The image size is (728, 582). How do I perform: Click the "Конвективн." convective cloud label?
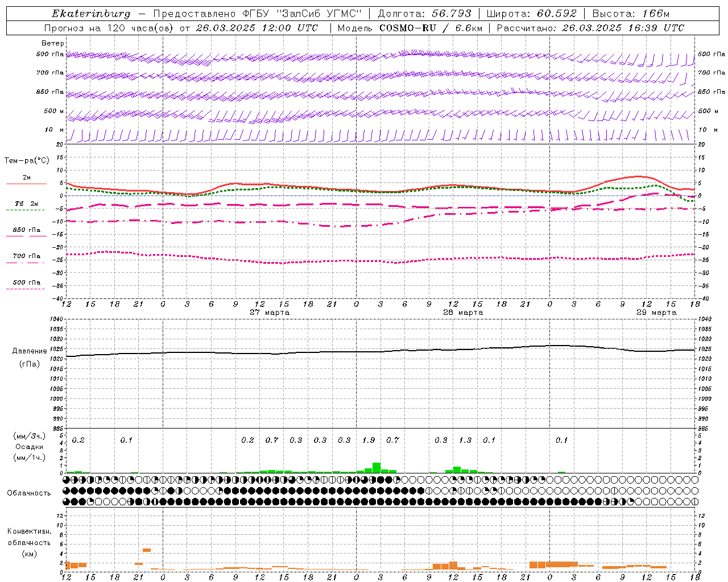(x=29, y=531)
